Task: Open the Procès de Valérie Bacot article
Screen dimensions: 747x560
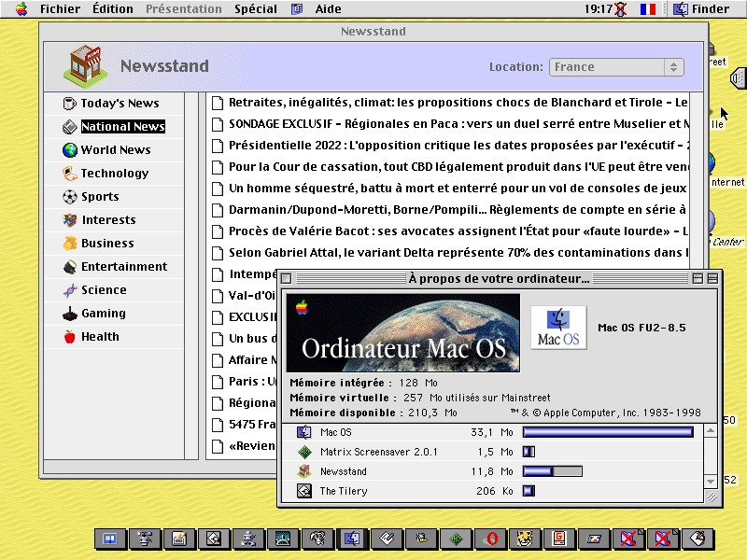Action: (458, 231)
